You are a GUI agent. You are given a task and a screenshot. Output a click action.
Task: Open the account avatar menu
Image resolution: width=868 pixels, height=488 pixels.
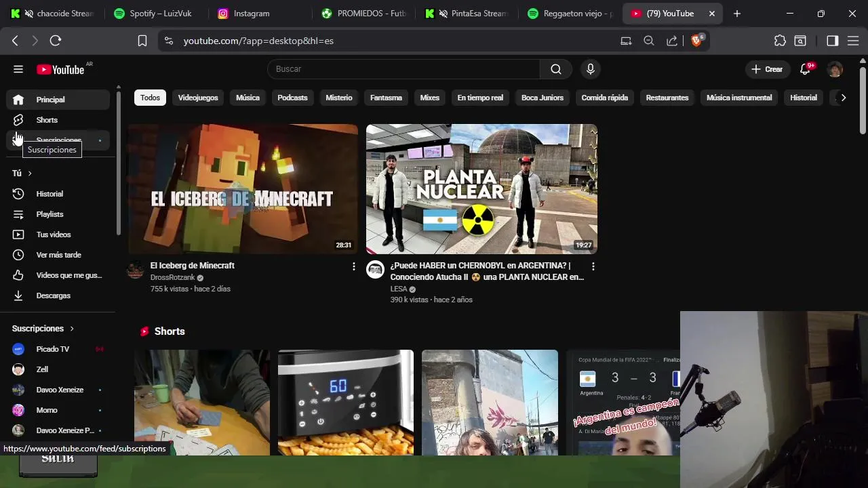(835, 69)
